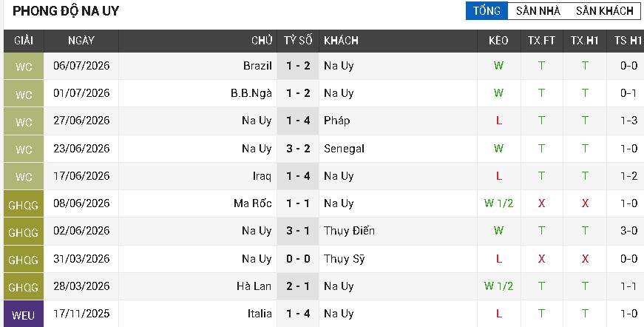Open score 3 - 2 Na Uy vs Senegal

pos(298,149)
